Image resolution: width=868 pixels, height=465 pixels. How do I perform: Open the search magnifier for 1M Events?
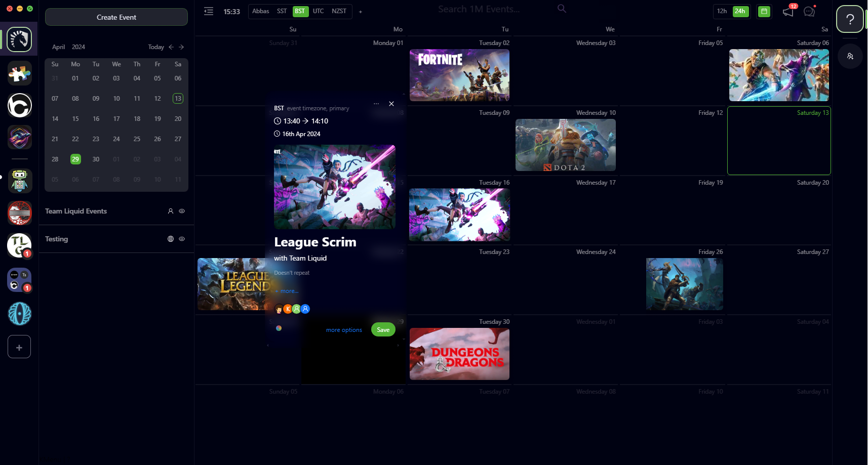point(561,9)
